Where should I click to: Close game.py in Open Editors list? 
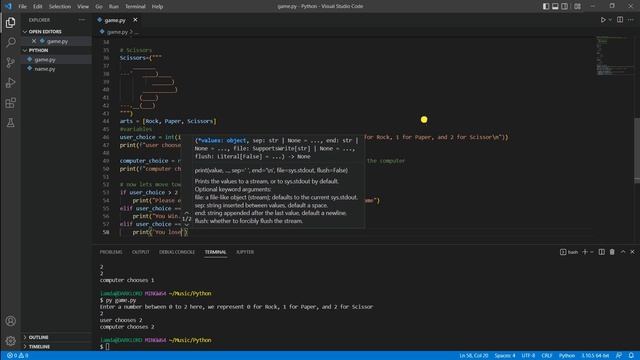34,41
